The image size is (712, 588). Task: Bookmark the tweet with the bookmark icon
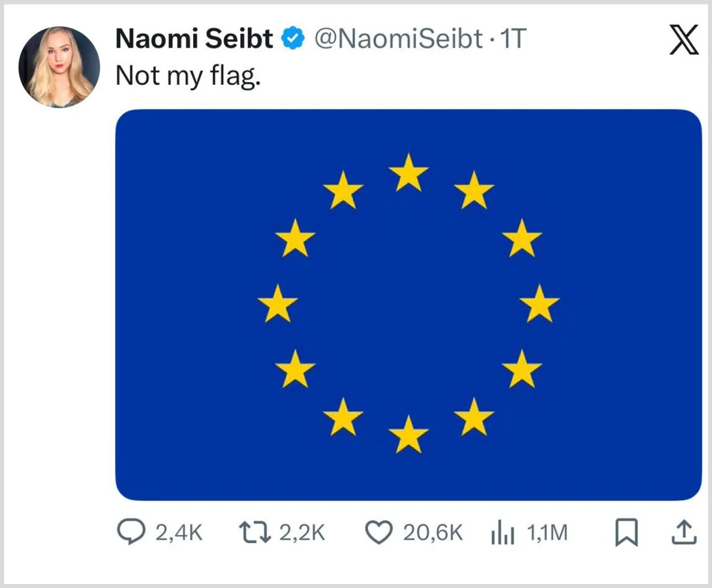(625, 533)
